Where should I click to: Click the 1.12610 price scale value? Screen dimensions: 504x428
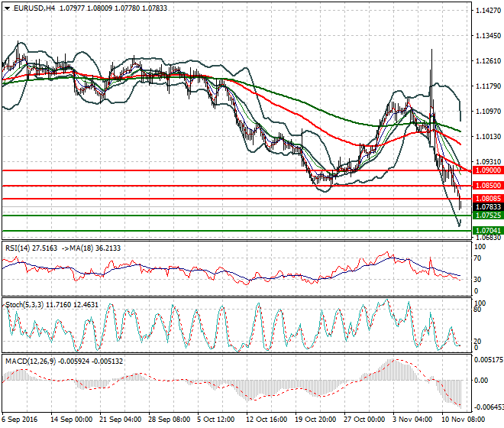[x=488, y=61]
